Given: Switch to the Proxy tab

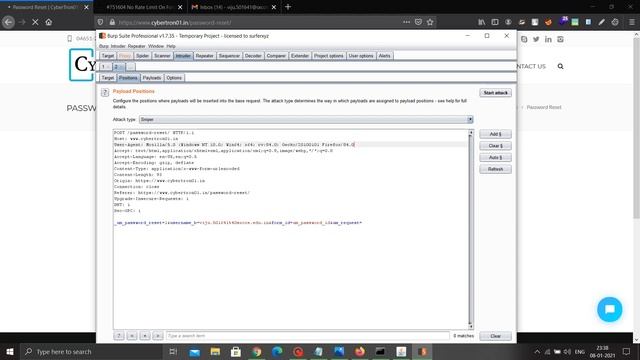Looking at the screenshot, I should pos(125,56).
